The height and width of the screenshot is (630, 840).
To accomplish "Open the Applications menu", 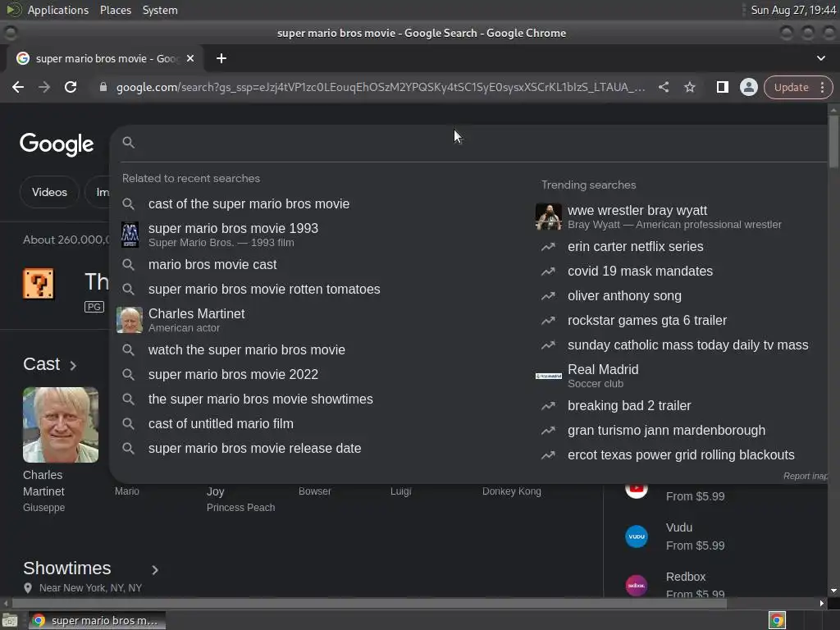I will [58, 10].
